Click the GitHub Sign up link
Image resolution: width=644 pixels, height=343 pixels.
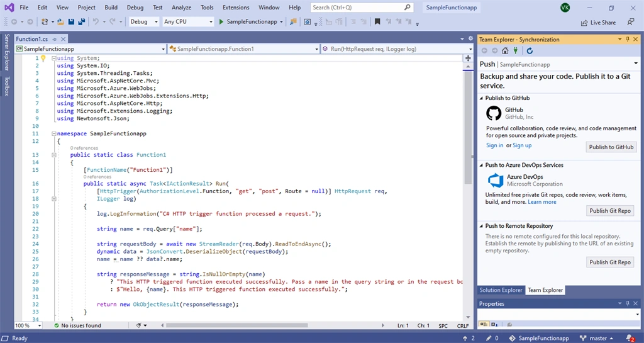522,145
